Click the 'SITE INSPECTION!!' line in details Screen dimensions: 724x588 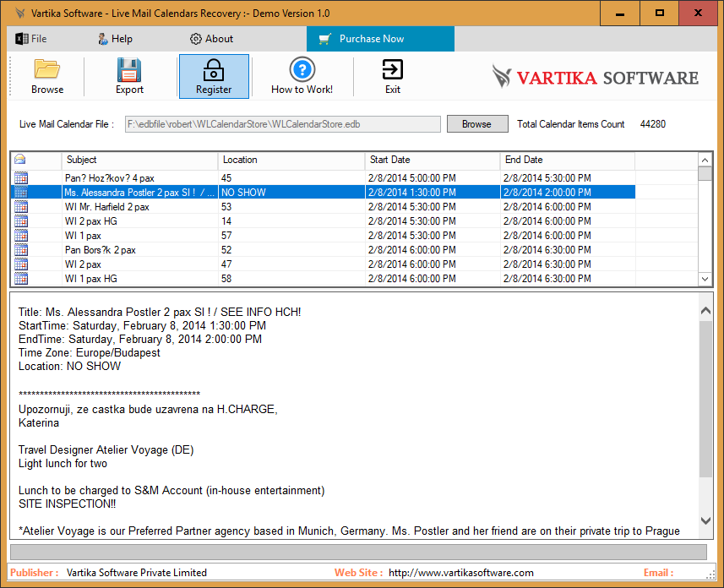point(67,504)
